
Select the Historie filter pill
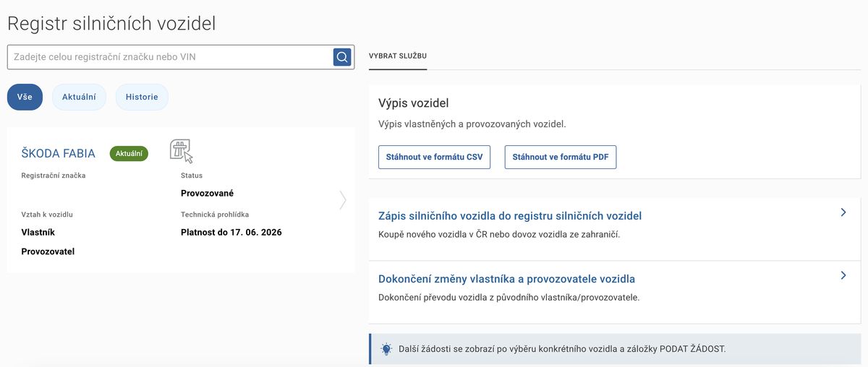(x=142, y=97)
